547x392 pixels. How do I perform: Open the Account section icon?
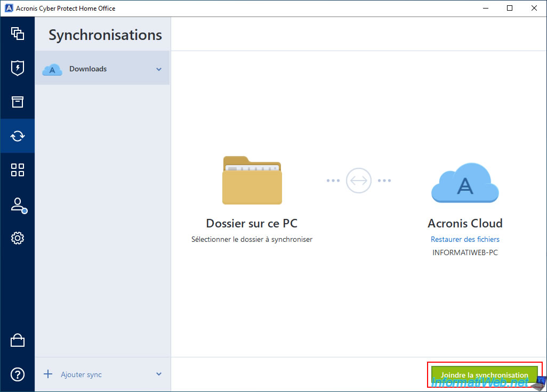coord(18,205)
